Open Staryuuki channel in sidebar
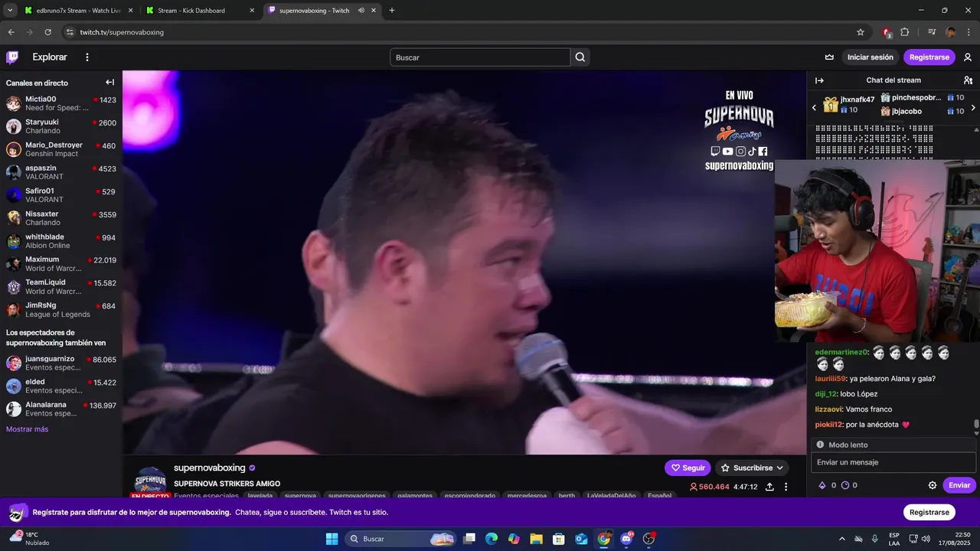The height and width of the screenshot is (551, 980). point(61,126)
